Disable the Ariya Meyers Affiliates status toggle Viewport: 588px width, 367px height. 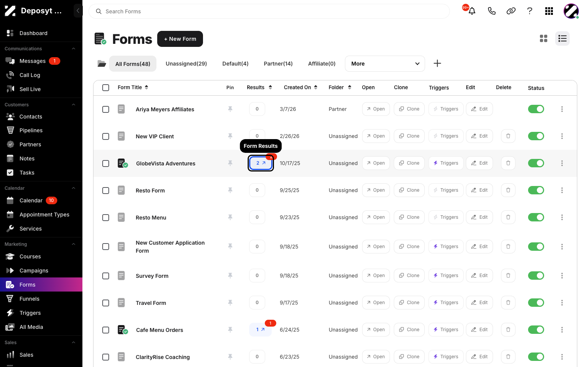[536, 109]
